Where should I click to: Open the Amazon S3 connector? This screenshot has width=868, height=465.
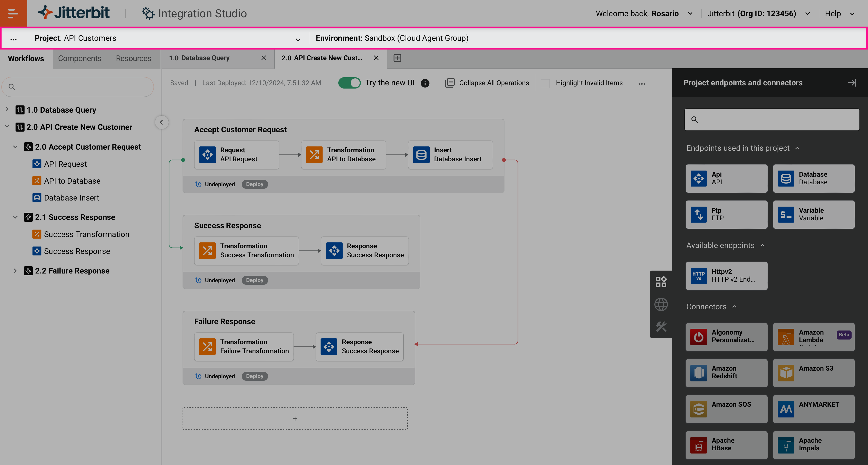814,373
